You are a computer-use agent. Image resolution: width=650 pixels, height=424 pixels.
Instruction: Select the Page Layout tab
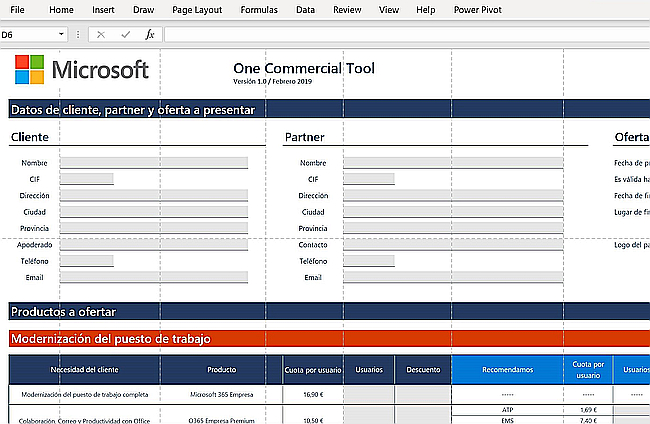tap(197, 10)
